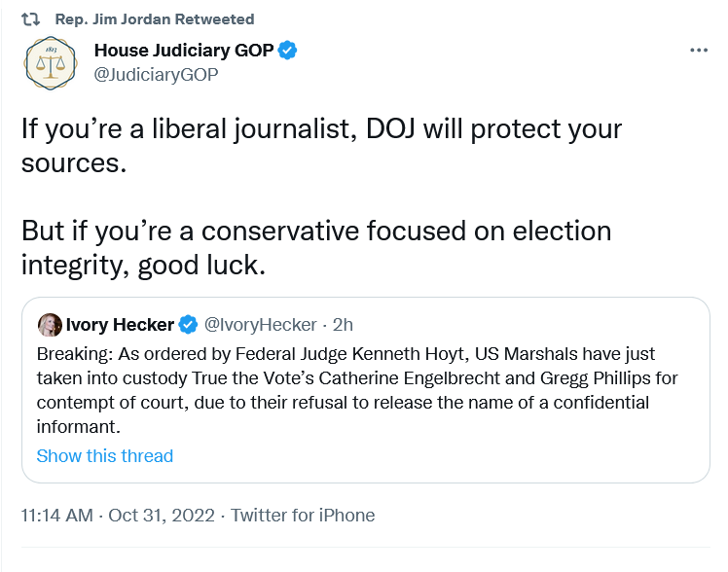This screenshot has height=572, width=728.
Task: Select the Ivory Hecker name in quoted tweet
Action: [x=120, y=325]
